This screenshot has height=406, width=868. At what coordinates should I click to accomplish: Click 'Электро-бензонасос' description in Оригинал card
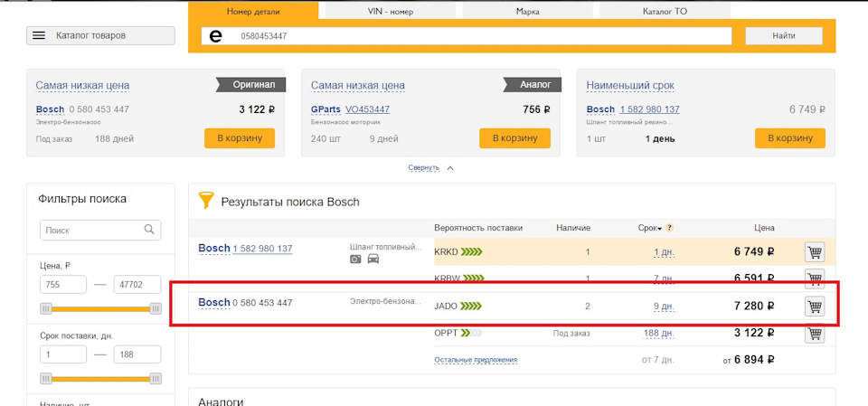click(68, 122)
